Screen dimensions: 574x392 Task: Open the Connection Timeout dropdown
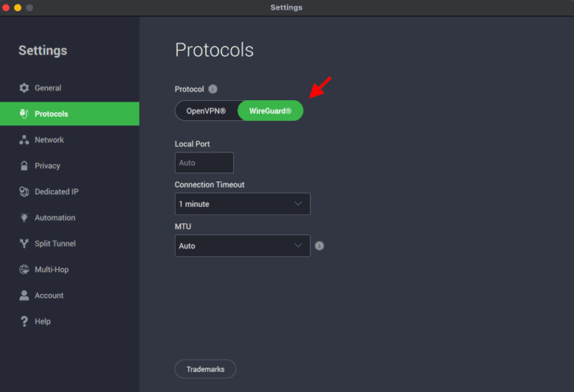[x=242, y=204]
